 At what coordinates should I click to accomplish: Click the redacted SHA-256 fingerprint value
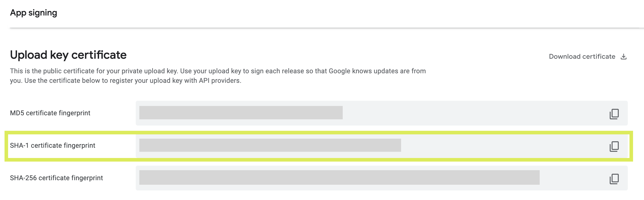point(339,178)
